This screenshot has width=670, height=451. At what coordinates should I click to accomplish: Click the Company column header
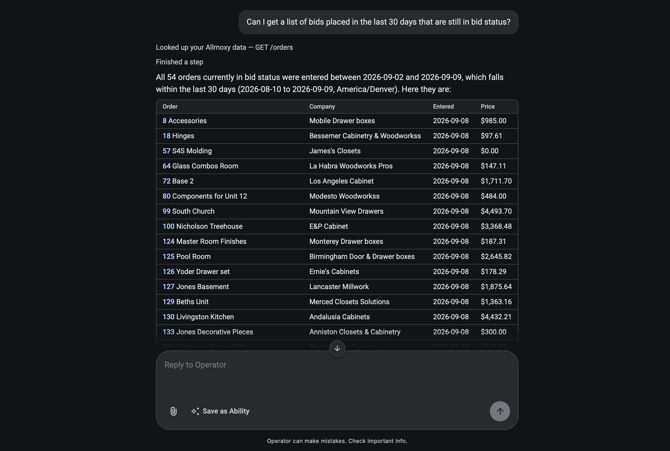(x=322, y=106)
